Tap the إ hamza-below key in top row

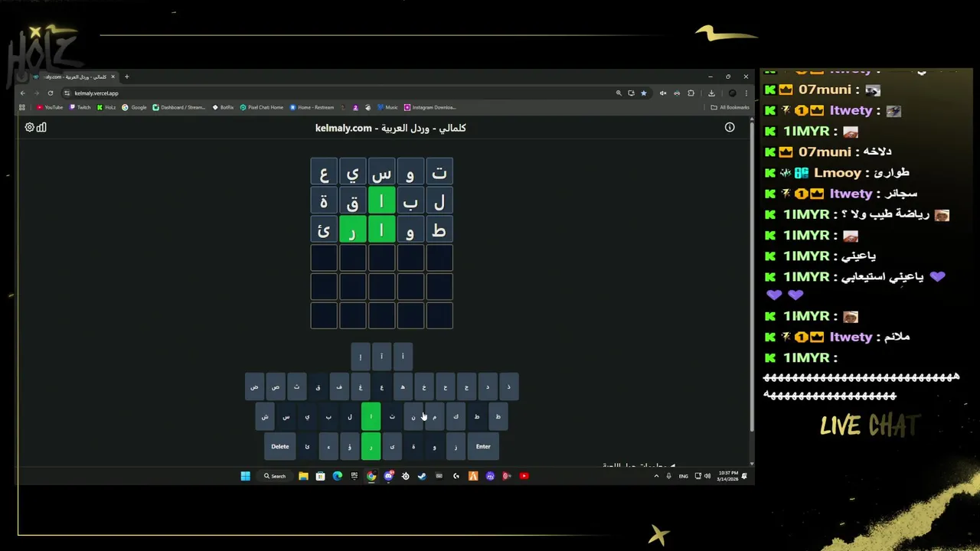pos(361,357)
